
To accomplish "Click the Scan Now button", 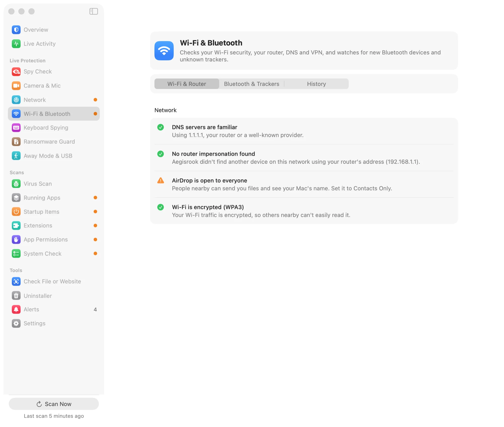I will click(x=54, y=404).
